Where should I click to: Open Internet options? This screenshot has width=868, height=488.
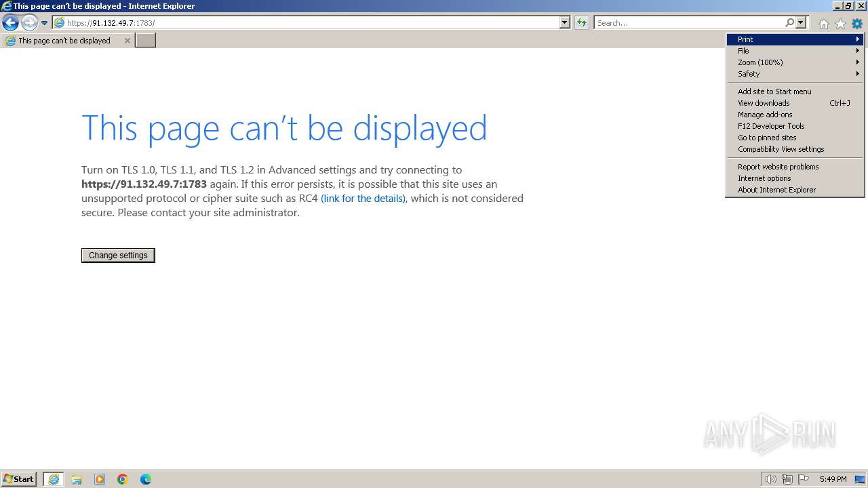point(795,178)
